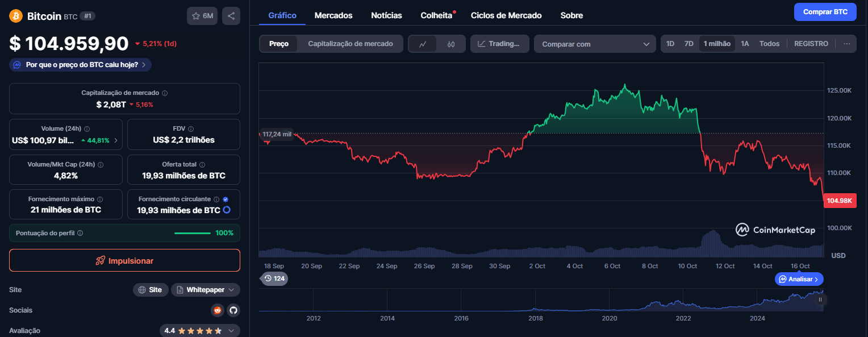Toggle chart to Capitalização de mercado
868x337 pixels.
(x=350, y=44)
